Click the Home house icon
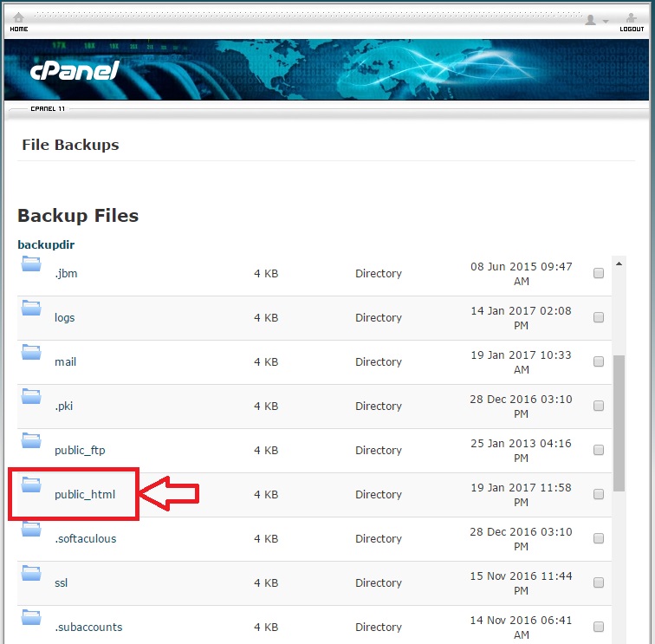Viewport: 655px width, 644px height. 18,17
